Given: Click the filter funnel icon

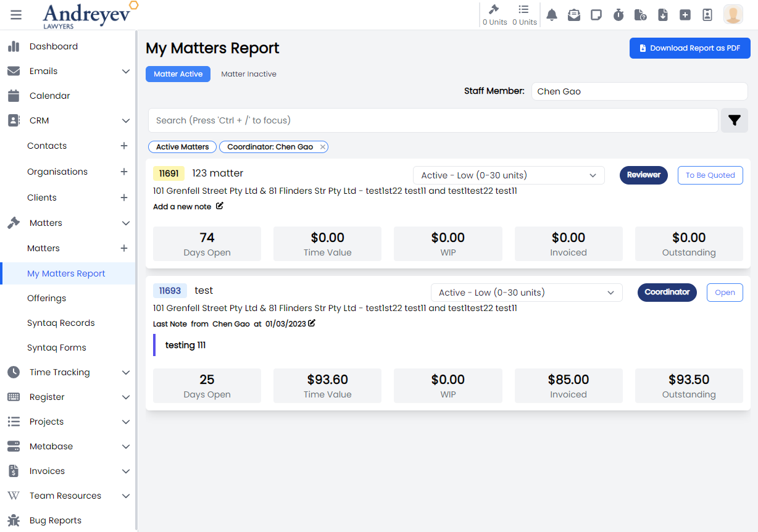Looking at the screenshot, I should pos(734,120).
